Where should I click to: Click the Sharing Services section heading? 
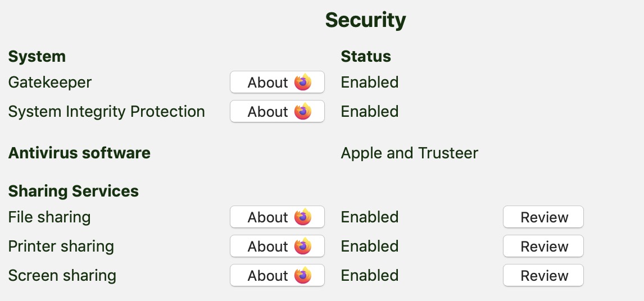[74, 191]
